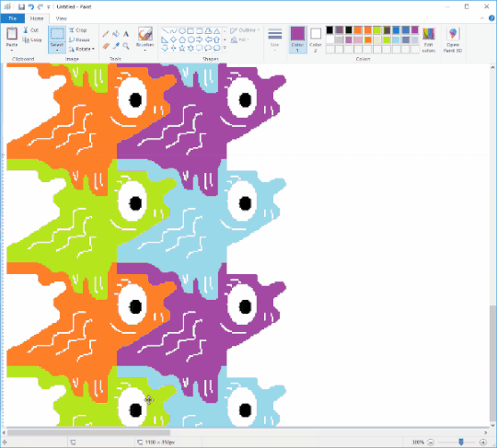
Task: Open the shape Fill dropdown
Action: (x=240, y=40)
